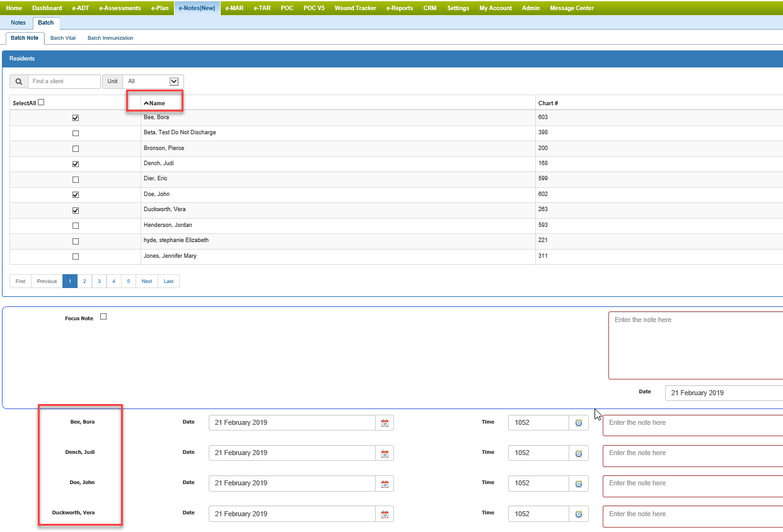Go to First page of residents
Screen dimensions: 783x532
21,281
